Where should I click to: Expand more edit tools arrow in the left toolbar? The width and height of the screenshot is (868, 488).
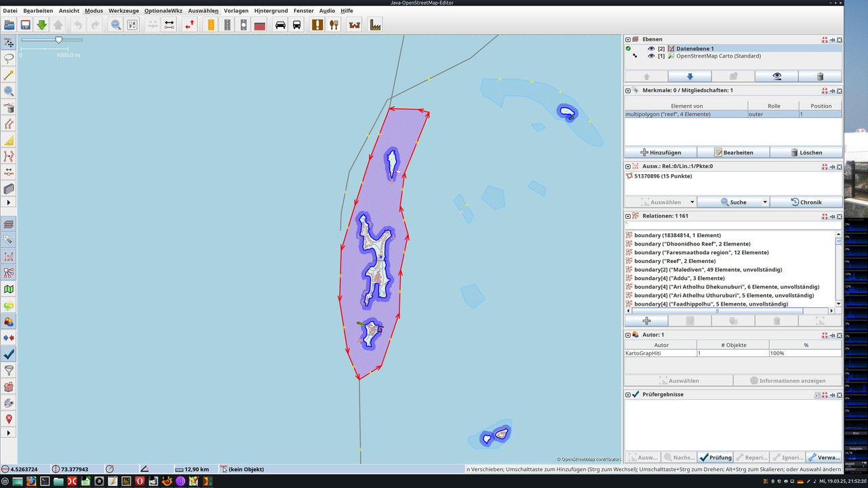pyautogui.click(x=9, y=203)
